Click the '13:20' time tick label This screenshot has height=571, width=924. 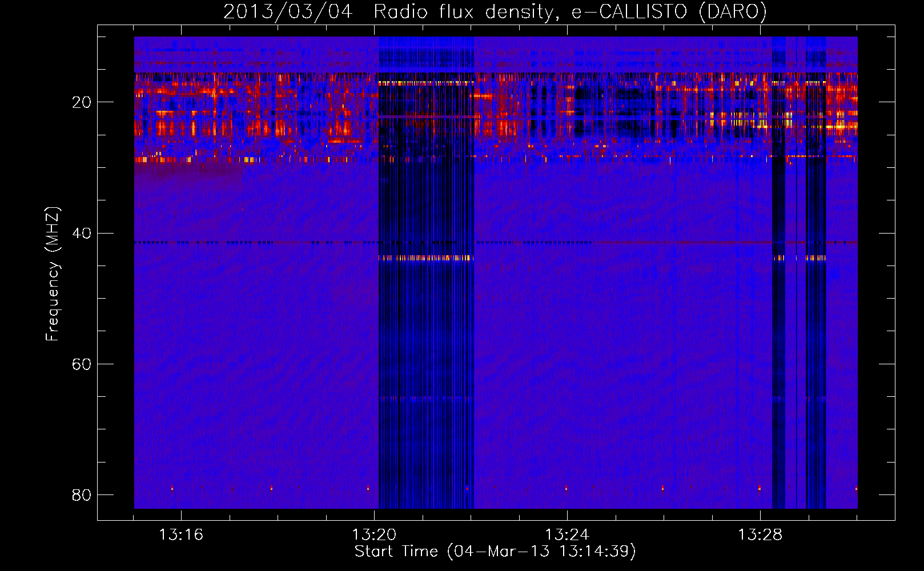[x=374, y=535]
